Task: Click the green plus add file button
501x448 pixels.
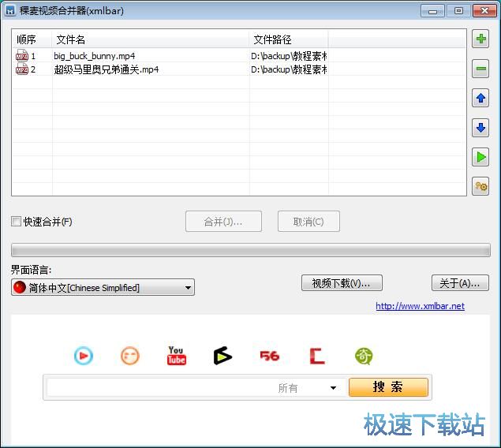Action: [480, 39]
